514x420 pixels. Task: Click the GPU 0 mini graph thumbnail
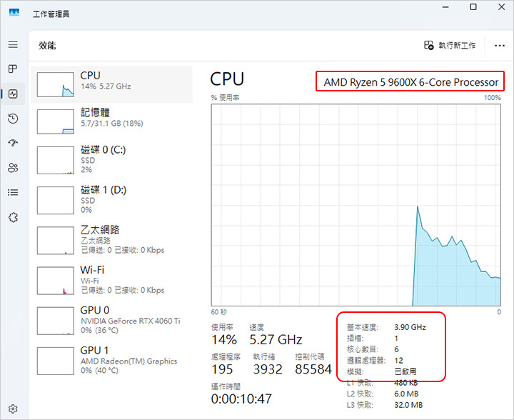pyautogui.click(x=56, y=321)
